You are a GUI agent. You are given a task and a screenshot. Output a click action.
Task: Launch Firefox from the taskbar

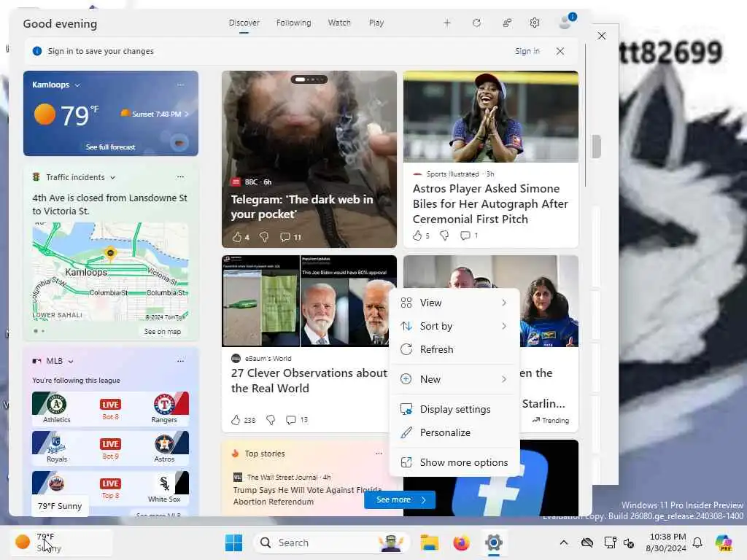(461, 542)
